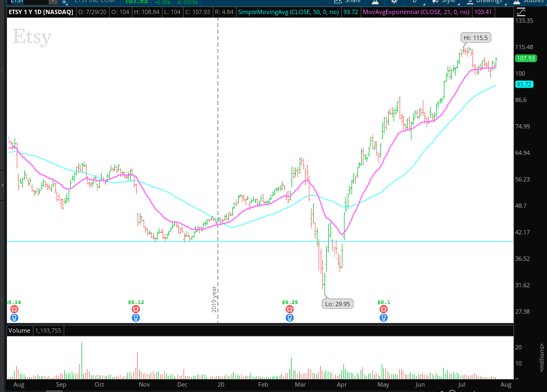547x392 pixels.
Task: Click the H: 108.84 high value
Action: [x=146, y=12]
